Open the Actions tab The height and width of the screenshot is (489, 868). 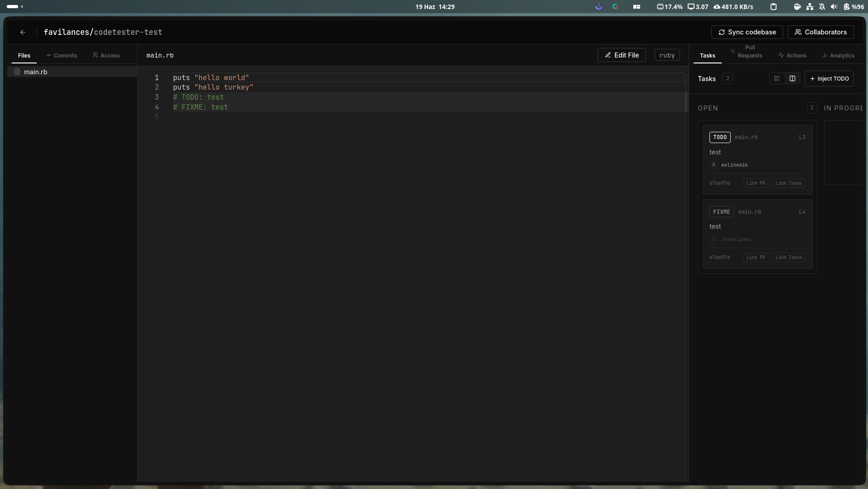pos(792,55)
